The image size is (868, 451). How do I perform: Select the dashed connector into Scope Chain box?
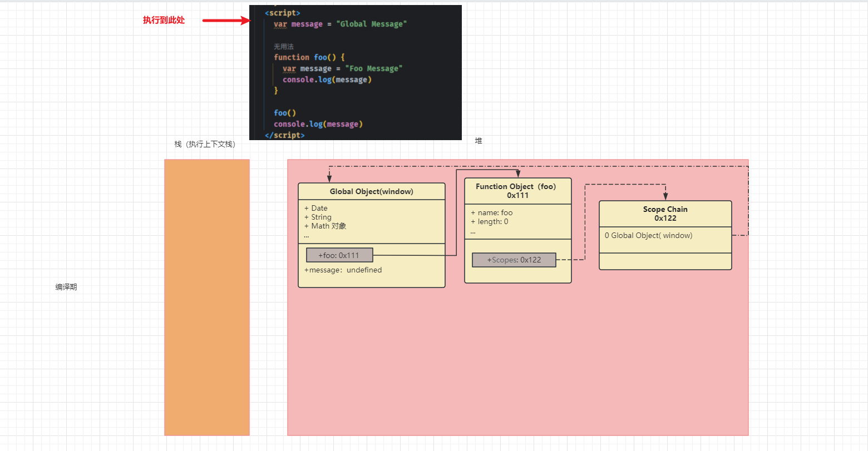[623, 185]
